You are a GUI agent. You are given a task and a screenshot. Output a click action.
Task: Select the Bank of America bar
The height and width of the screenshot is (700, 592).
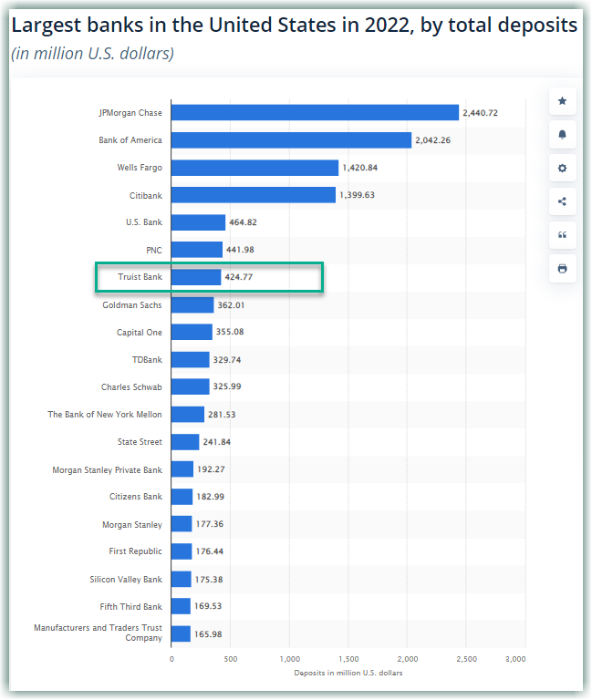pos(291,140)
